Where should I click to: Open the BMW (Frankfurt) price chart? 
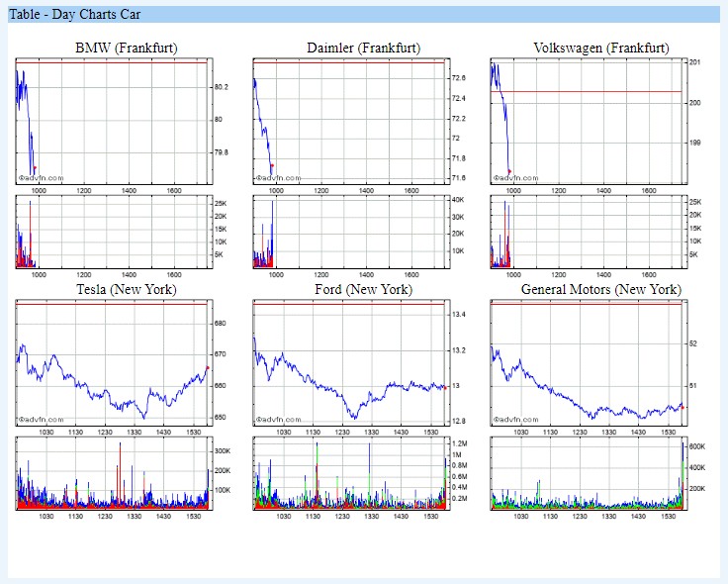click(x=114, y=121)
